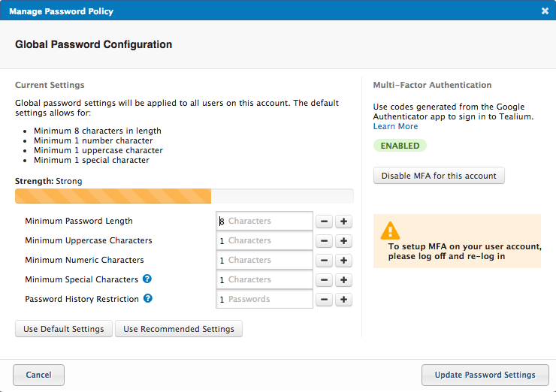Focus the Minimum Password Length field
The image size is (556, 392).
tap(264, 222)
